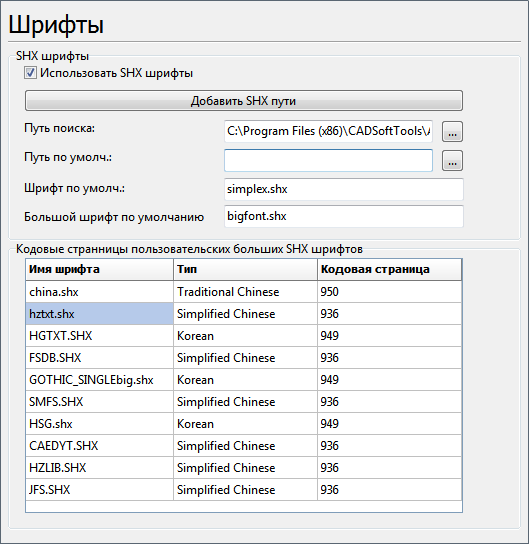Image resolution: width=529 pixels, height=544 pixels.
Task: Edit the simplex.shx default font field
Action: tap(344, 189)
